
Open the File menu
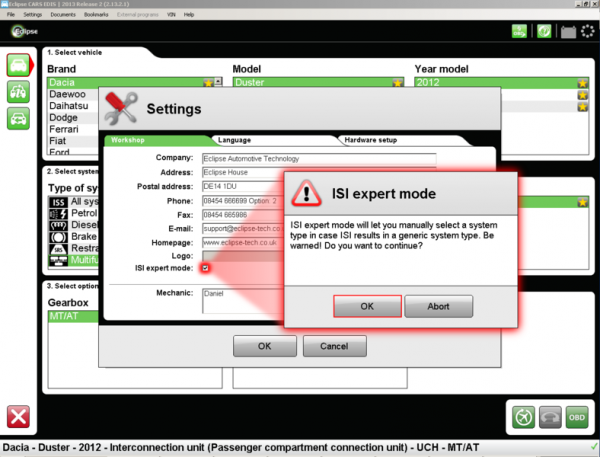pyautogui.click(x=11, y=15)
